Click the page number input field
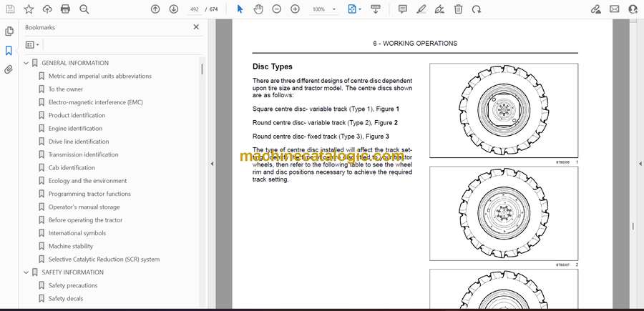Image resolution: width=644 pixels, height=311 pixels. click(x=195, y=9)
